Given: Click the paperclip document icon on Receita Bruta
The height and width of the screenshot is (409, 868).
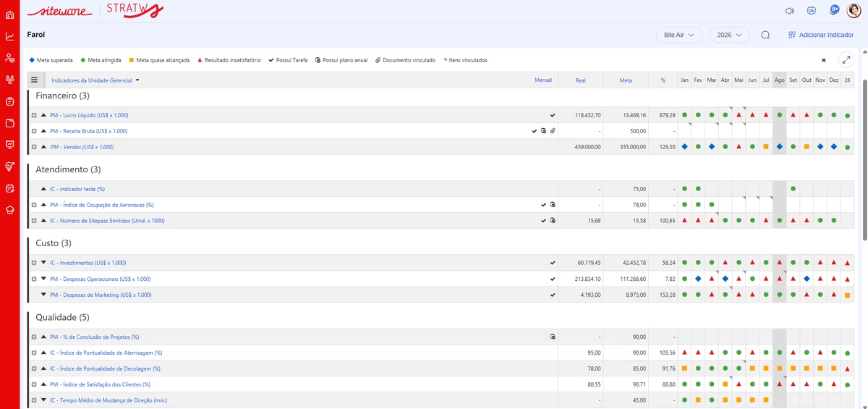Looking at the screenshot, I should click(552, 131).
